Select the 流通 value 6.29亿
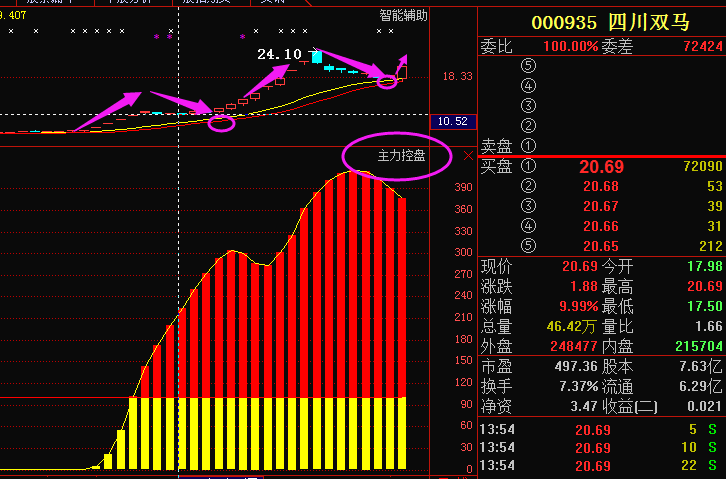The image size is (726, 479). click(x=701, y=386)
